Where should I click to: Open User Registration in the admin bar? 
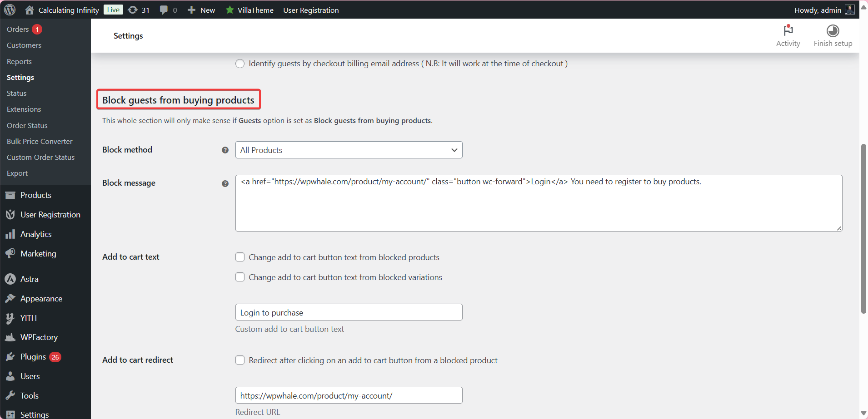click(311, 10)
